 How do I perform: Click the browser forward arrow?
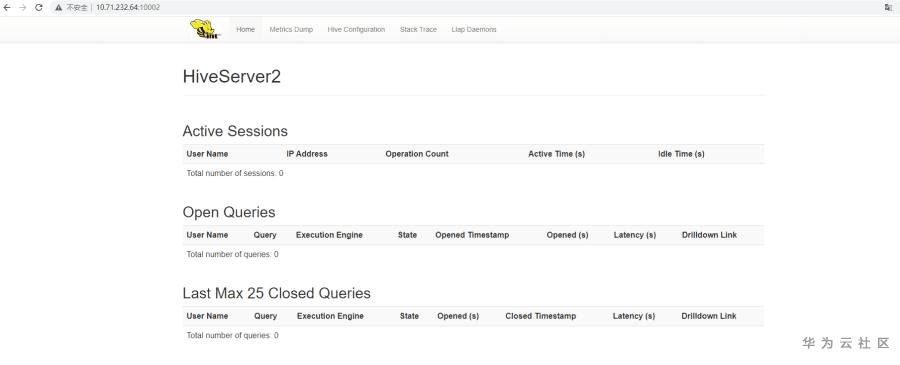(x=23, y=7)
